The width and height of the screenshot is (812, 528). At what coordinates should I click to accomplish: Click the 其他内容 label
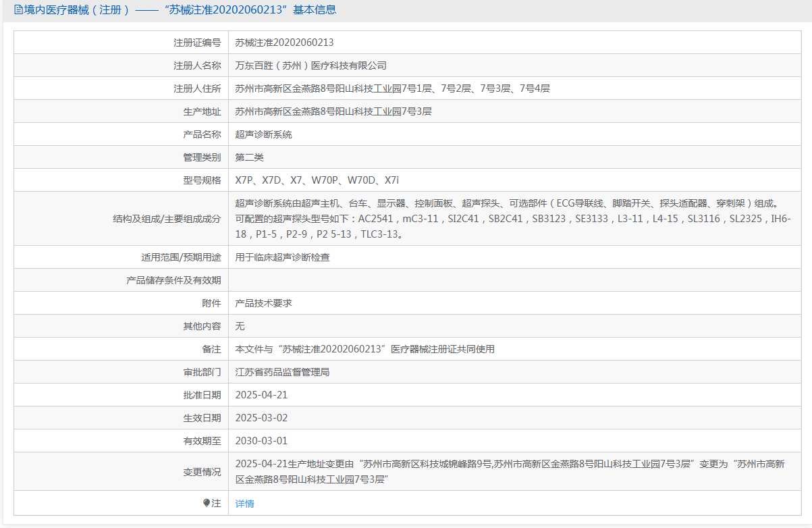pyautogui.click(x=202, y=326)
